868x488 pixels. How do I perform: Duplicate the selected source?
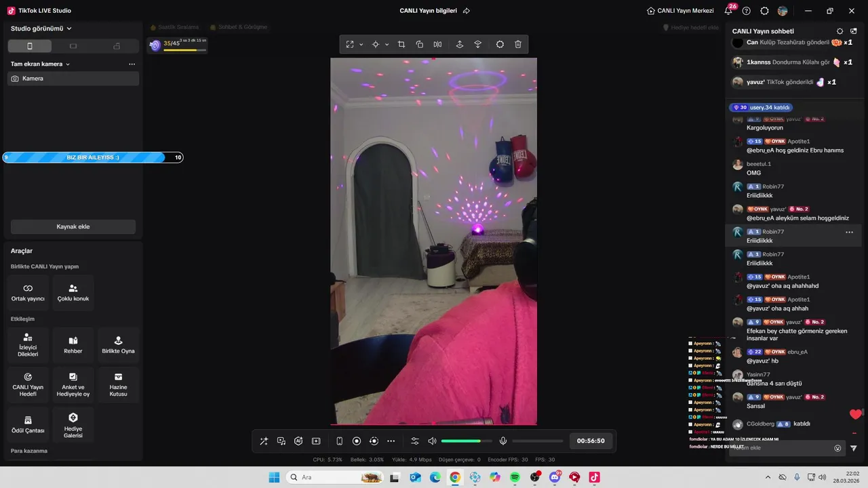[x=419, y=44]
